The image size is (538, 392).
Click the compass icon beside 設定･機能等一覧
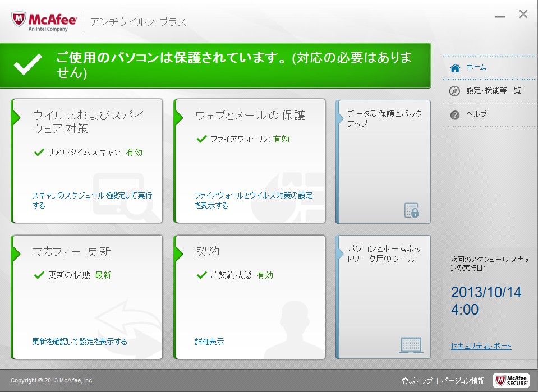point(454,91)
